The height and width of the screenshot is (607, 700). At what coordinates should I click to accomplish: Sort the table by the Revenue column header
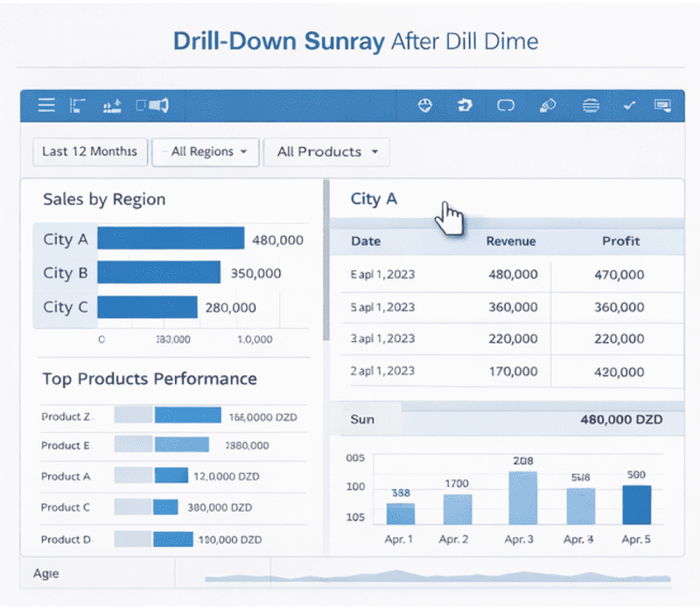coord(511,241)
